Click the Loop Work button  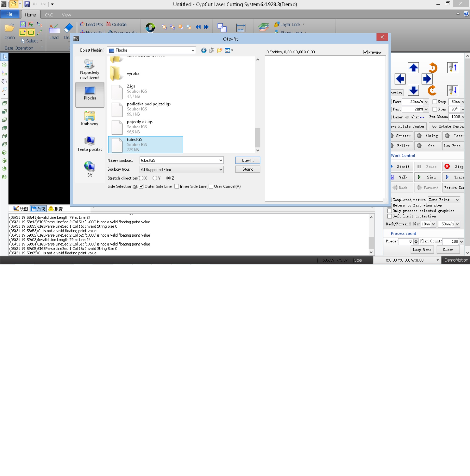pyautogui.click(x=422, y=250)
